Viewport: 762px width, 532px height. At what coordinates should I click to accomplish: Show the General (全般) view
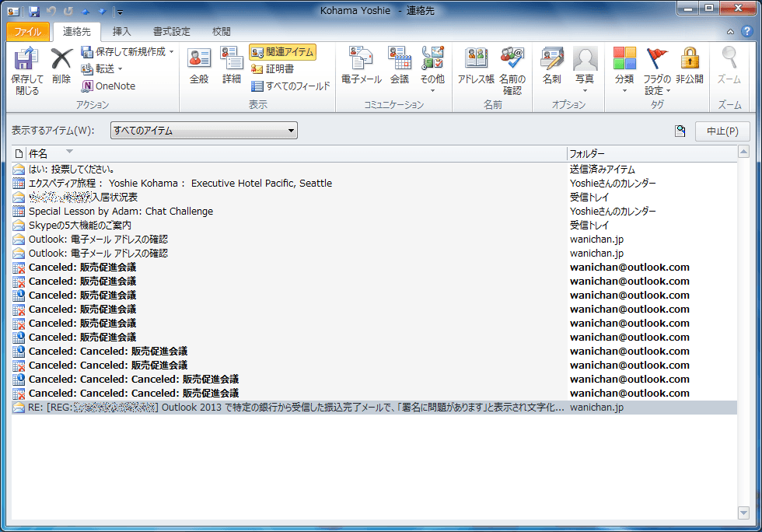click(x=199, y=65)
